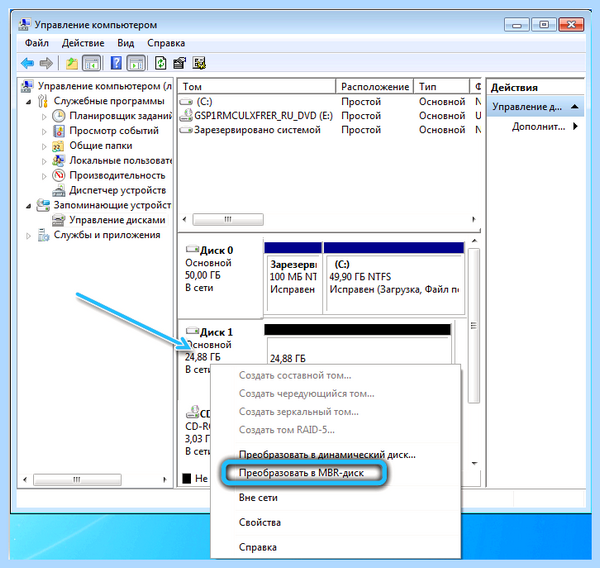Expand the Планировщик заданий node
Image resolution: width=600 pixels, height=568 pixels.
pos(44,116)
